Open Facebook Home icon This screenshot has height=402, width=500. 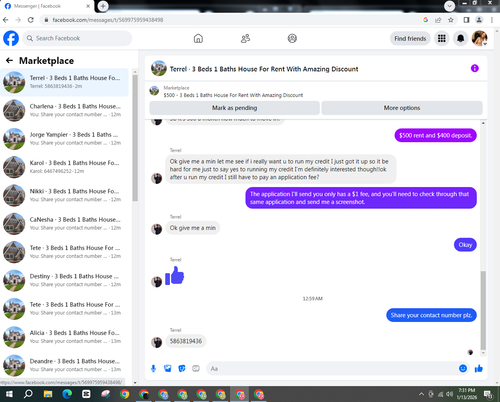coord(198,38)
